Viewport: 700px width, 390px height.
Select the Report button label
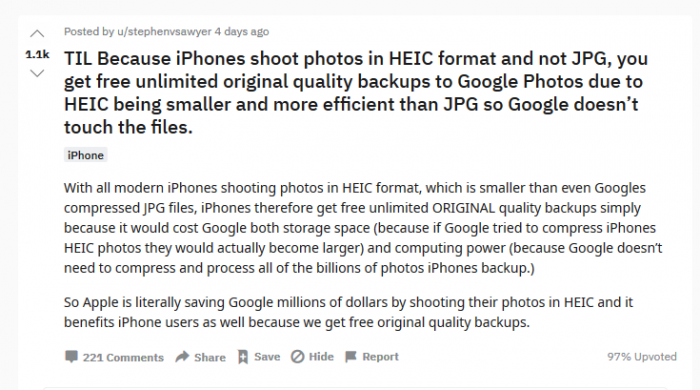pyautogui.click(x=380, y=357)
